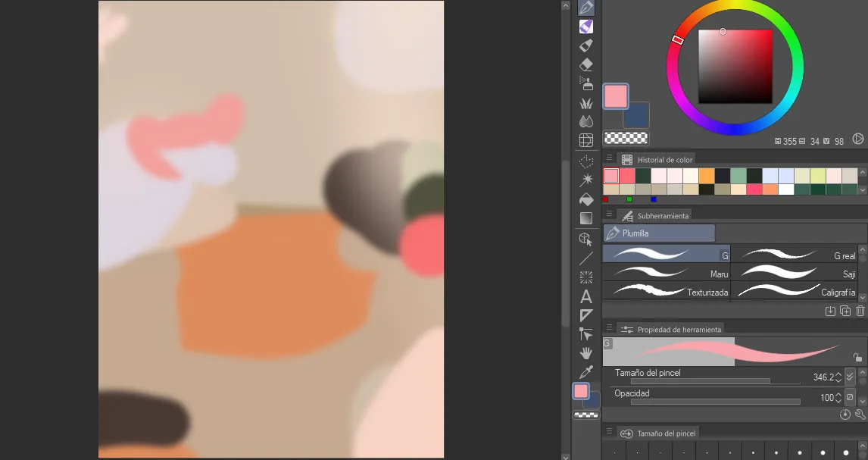Select the G real pen brush
Screen dimensions: 868x460
795,254
